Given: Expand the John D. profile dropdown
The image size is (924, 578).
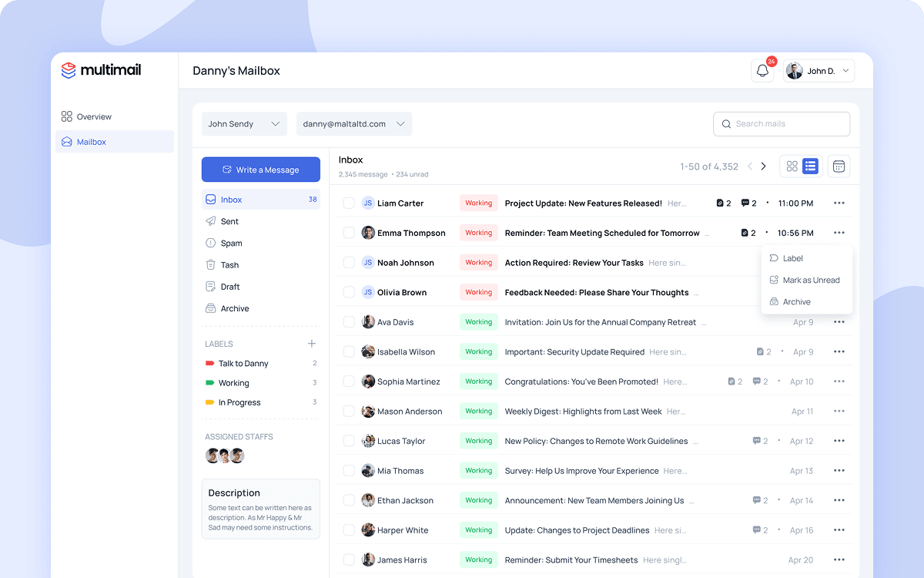Looking at the screenshot, I should tap(819, 70).
